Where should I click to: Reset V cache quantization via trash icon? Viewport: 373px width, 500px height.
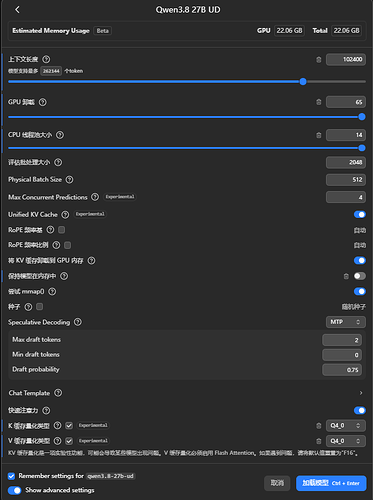[319, 441]
